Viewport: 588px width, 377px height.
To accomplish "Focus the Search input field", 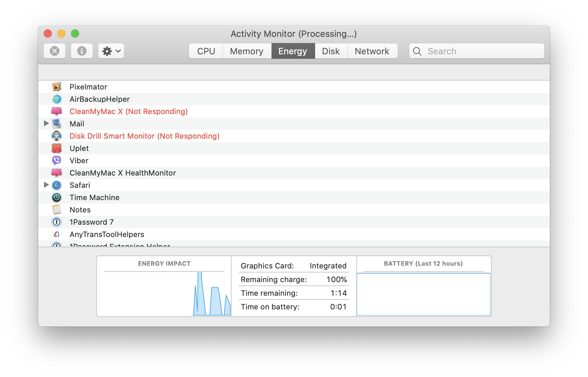I will (x=477, y=51).
